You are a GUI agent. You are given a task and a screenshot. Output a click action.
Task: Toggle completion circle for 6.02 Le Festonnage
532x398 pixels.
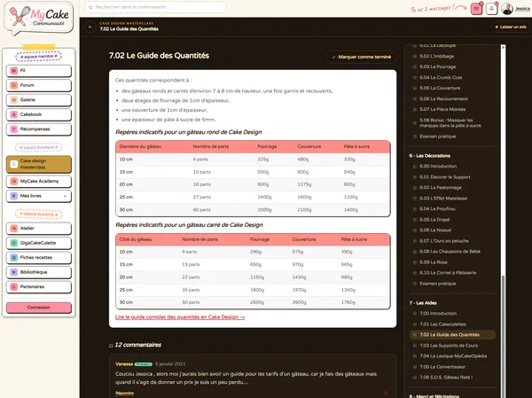pyautogui.click(x=415, y=188)
